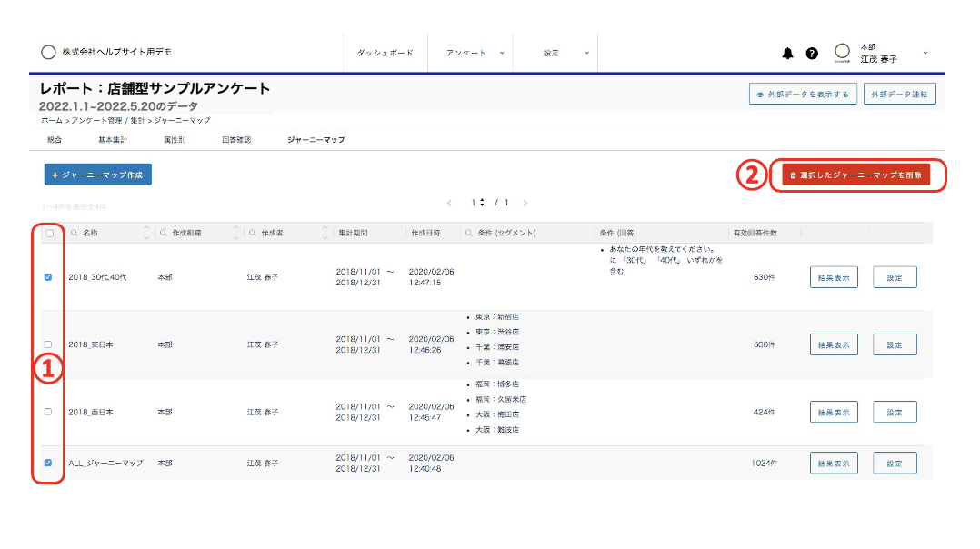980x549 pixels.
Task: Click 結果表示 for 2018_西日本
Action: 834,413
